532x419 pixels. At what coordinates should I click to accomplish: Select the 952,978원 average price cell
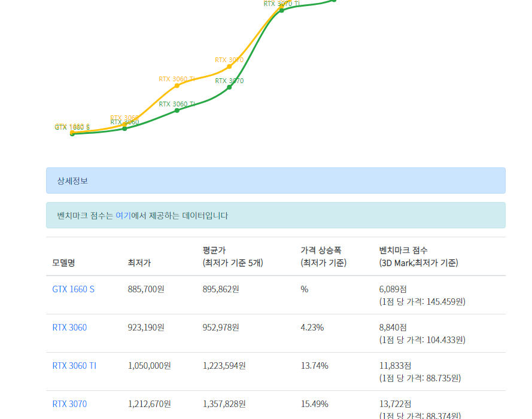point(221,328)
